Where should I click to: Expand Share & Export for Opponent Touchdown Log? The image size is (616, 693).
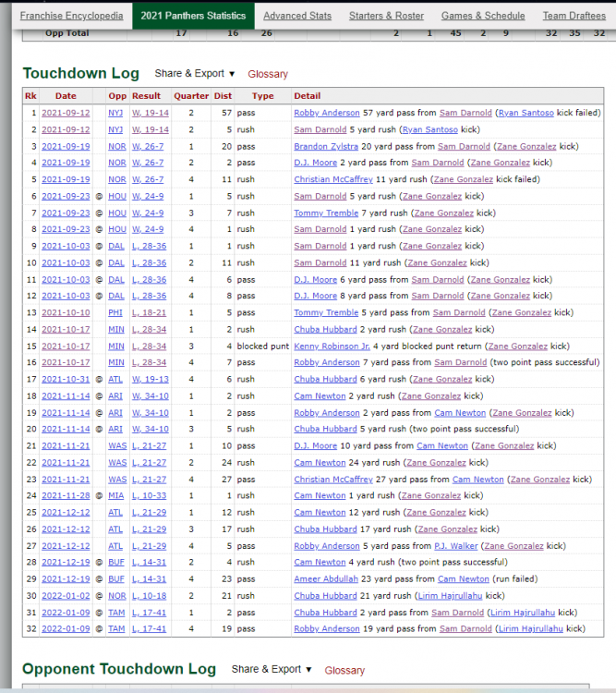(271, 669)
